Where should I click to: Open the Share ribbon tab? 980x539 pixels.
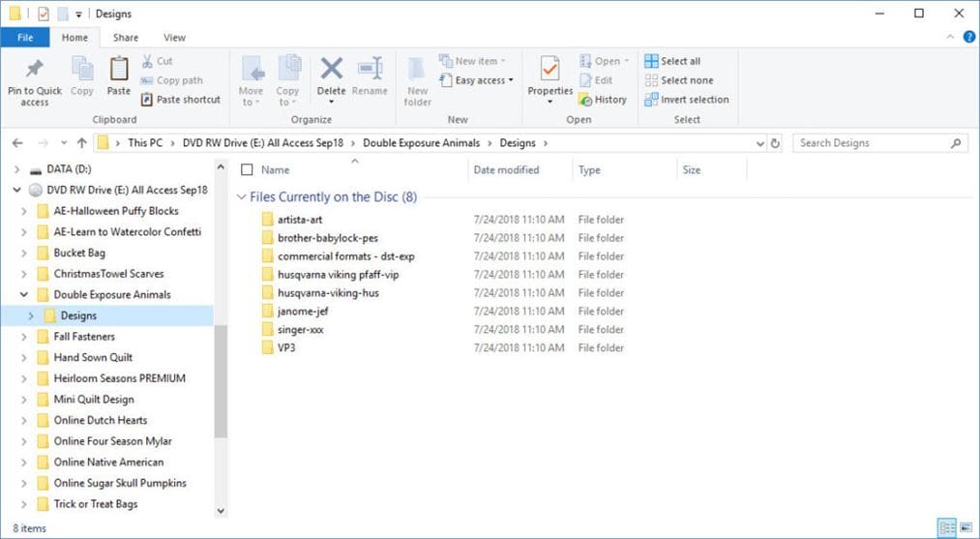[125, 38]
